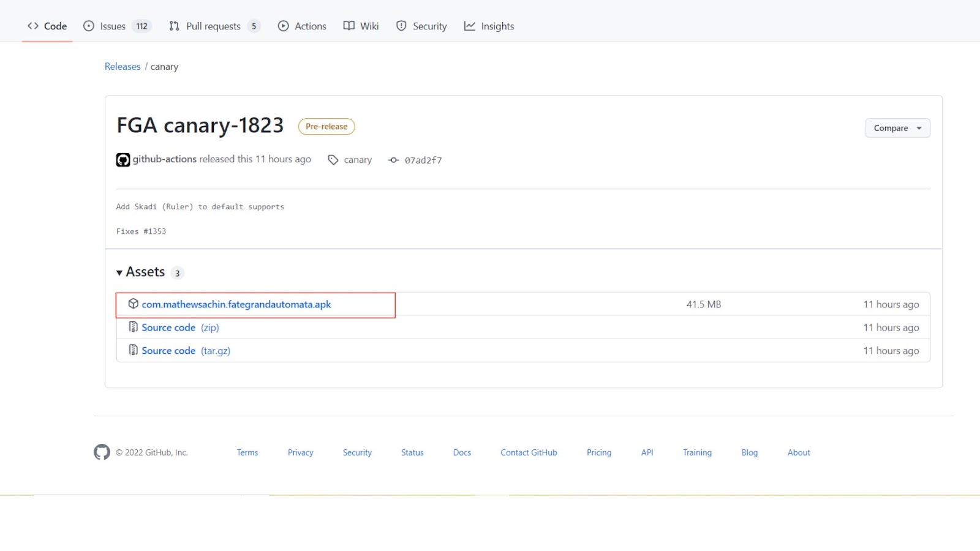Open the Insights tab
This screenshot has width=980, height=551.
(x=489, y=26)
